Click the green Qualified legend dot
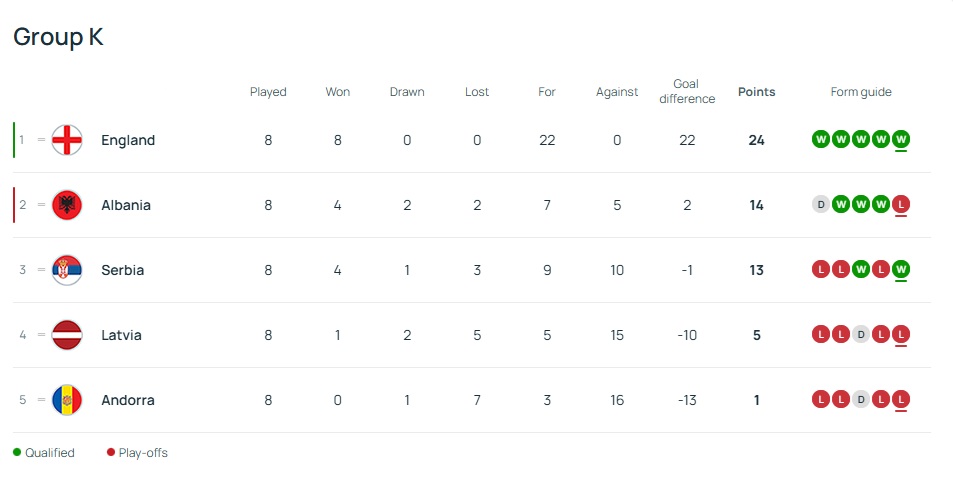 [17, 452]
